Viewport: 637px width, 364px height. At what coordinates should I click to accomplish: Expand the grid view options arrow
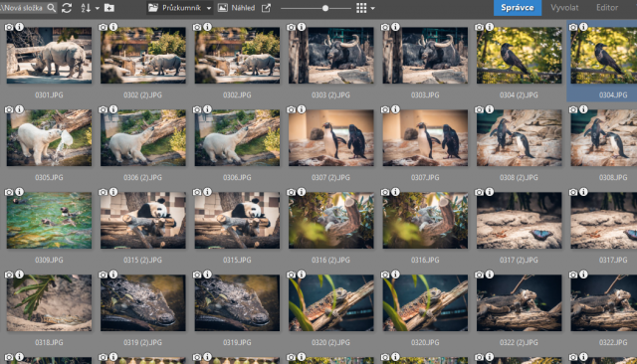(373, 8)
